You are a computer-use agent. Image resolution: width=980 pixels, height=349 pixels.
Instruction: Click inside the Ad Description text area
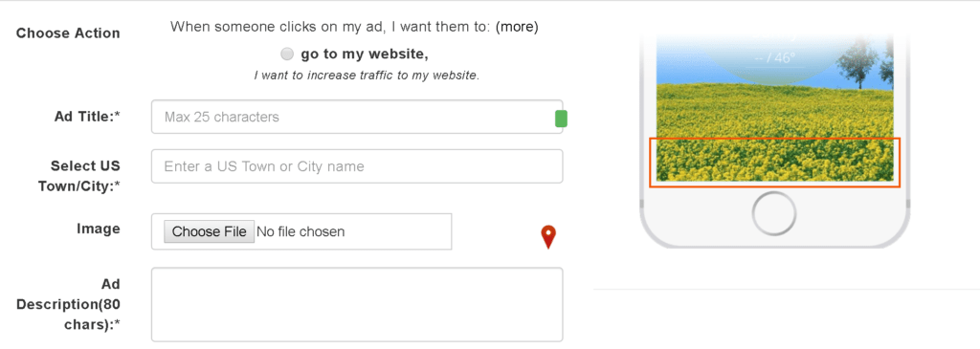pos(357,305)
